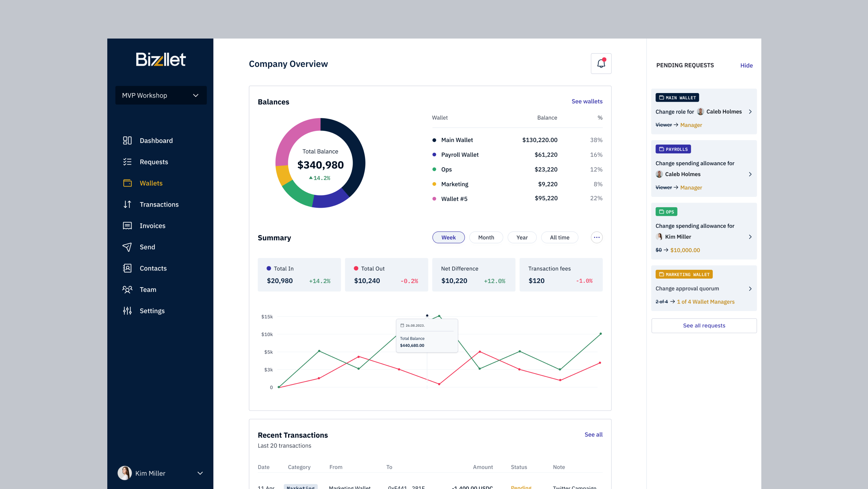Select Month summary period
The image size is (868, 489).
[x=486, y=237]
